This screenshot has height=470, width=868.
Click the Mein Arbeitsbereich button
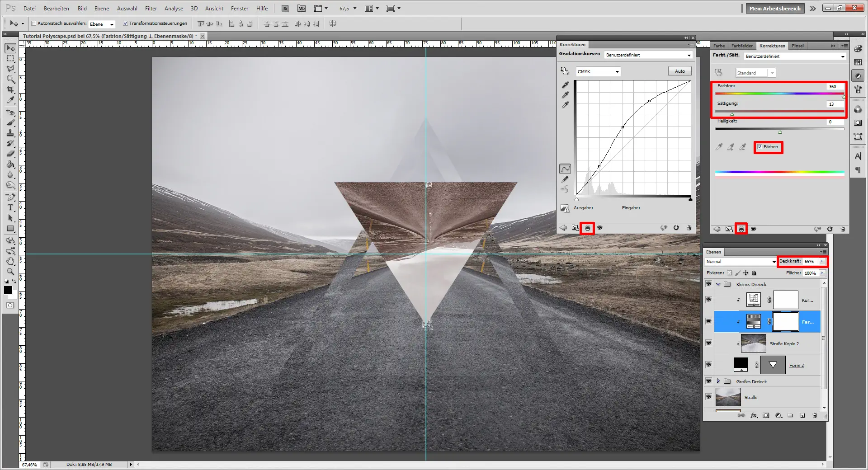point(774,8)
